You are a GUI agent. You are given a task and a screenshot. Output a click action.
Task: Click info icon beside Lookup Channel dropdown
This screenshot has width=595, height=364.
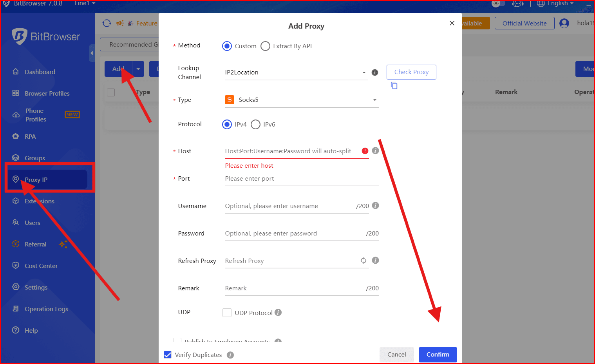tap(375, 72)
